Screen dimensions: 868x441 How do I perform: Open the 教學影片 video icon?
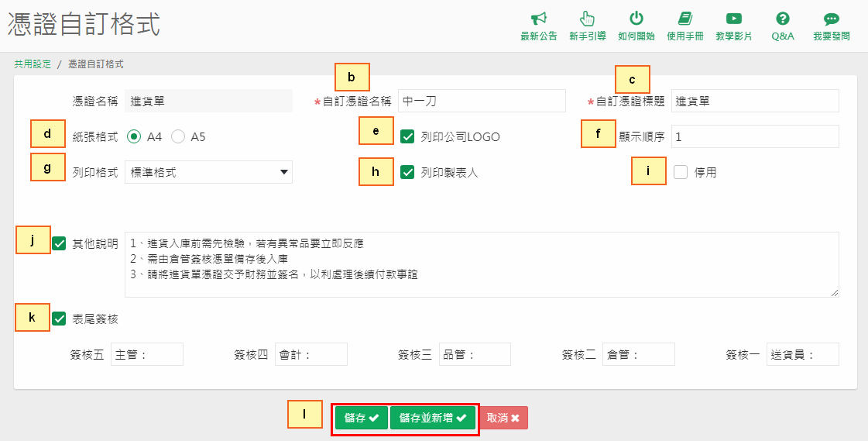pyautogui.click(x=734, y=19)
